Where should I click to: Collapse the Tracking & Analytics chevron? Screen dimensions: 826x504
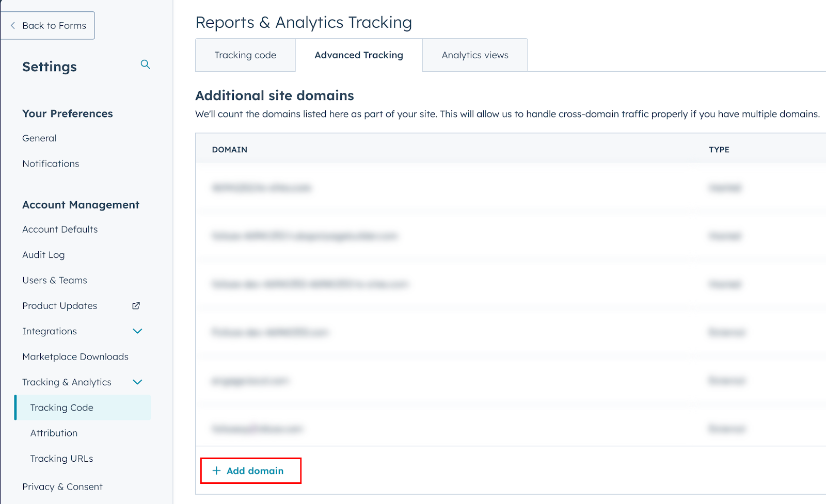click(x=137, y=382)
